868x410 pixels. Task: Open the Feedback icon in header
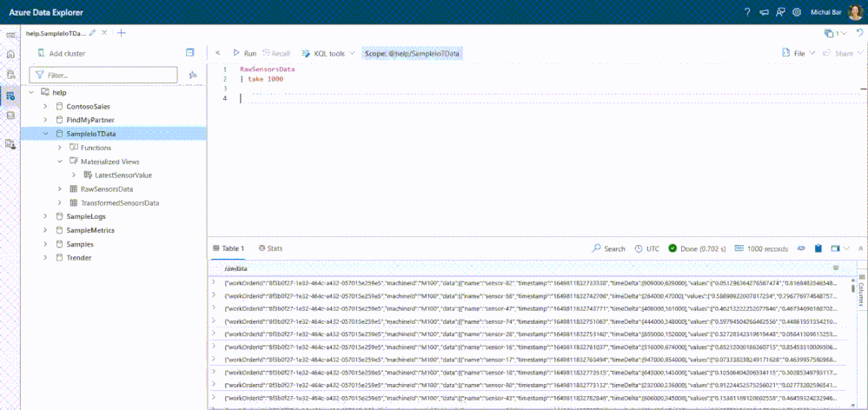pyautogui.click(x=780, y=12)
